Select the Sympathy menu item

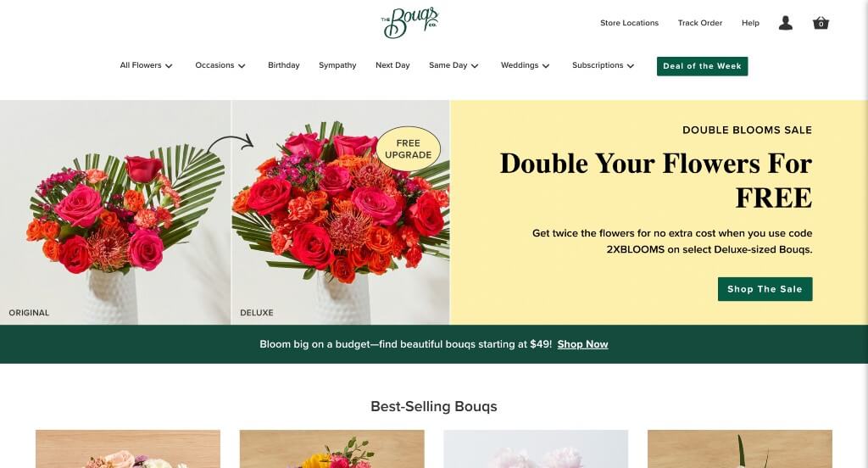coord(337,65)
